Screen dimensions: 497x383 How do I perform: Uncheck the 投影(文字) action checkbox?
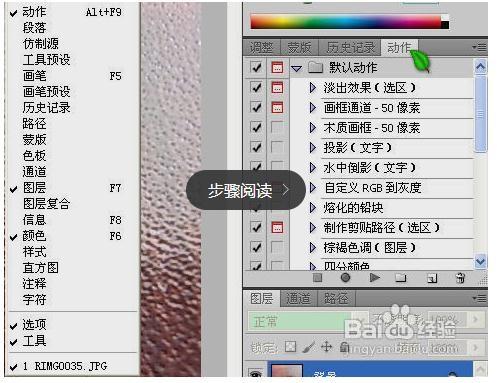click(x=256, y=147)
